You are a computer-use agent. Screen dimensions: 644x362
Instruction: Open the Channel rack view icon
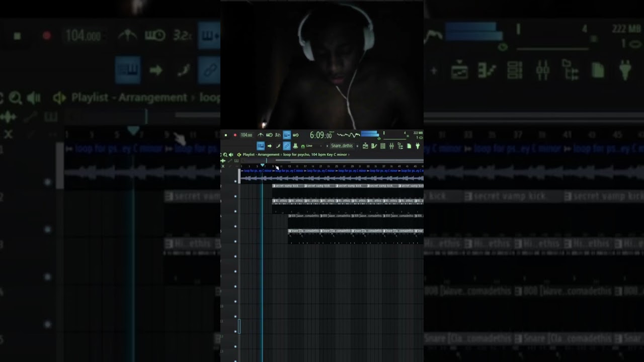pos(382,146)
